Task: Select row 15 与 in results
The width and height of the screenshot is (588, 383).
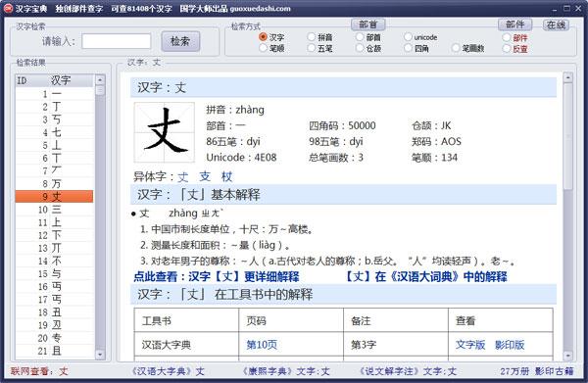Action: pos(54,273)
